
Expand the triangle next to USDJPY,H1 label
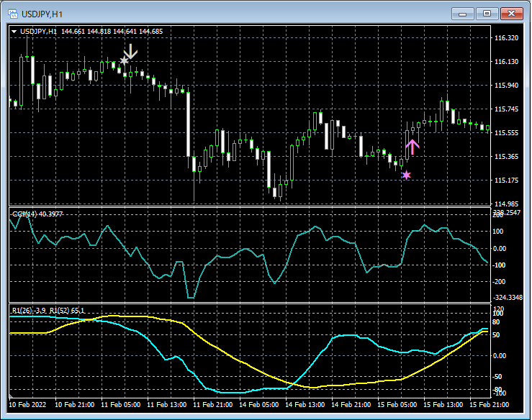14,31
